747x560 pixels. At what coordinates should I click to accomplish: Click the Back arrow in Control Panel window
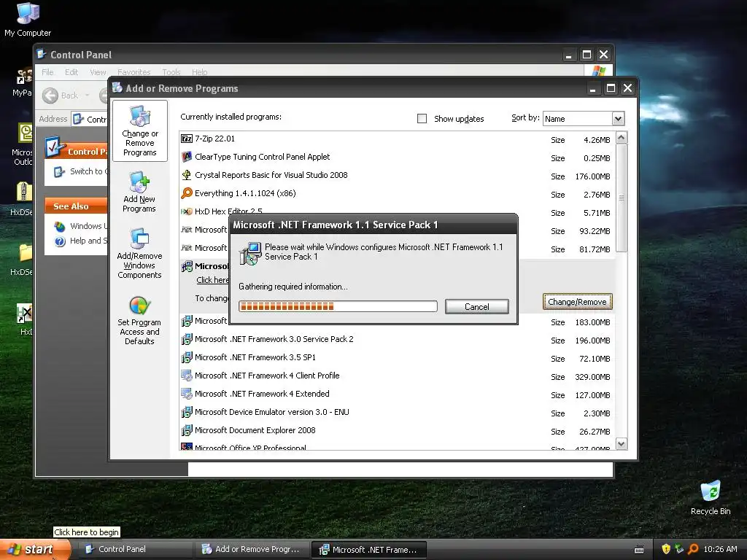pos(50,96)
